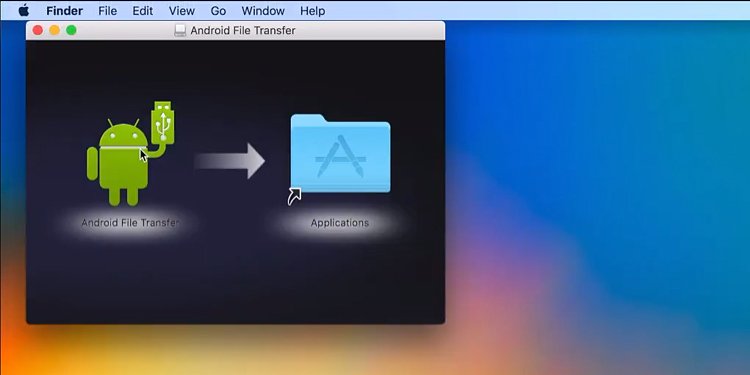Screen dimensions: 750x375
Task: Open the File menu
Action: coord(108,11)
